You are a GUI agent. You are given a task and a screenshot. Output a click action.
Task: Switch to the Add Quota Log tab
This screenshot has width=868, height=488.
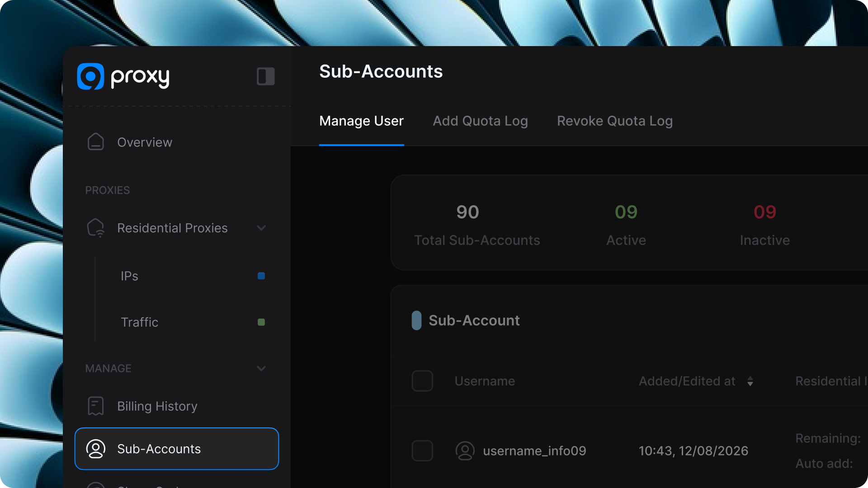click(x=480, y=121)
